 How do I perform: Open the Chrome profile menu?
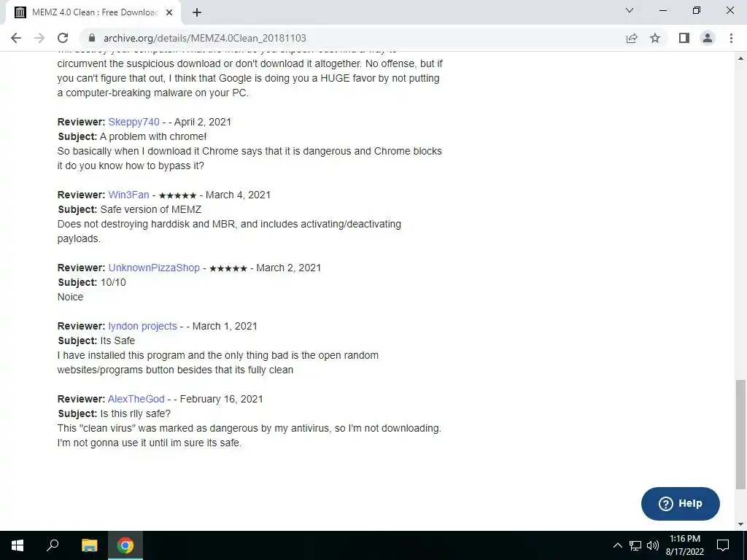point(708,38)
